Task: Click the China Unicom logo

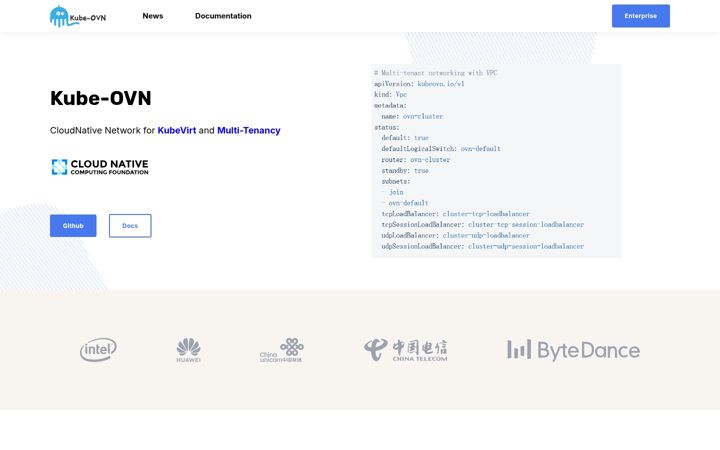Action: tap(281, 350)
